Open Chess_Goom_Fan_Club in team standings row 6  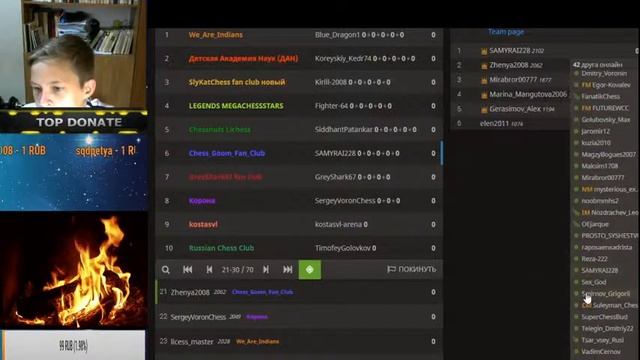(227, 153)
